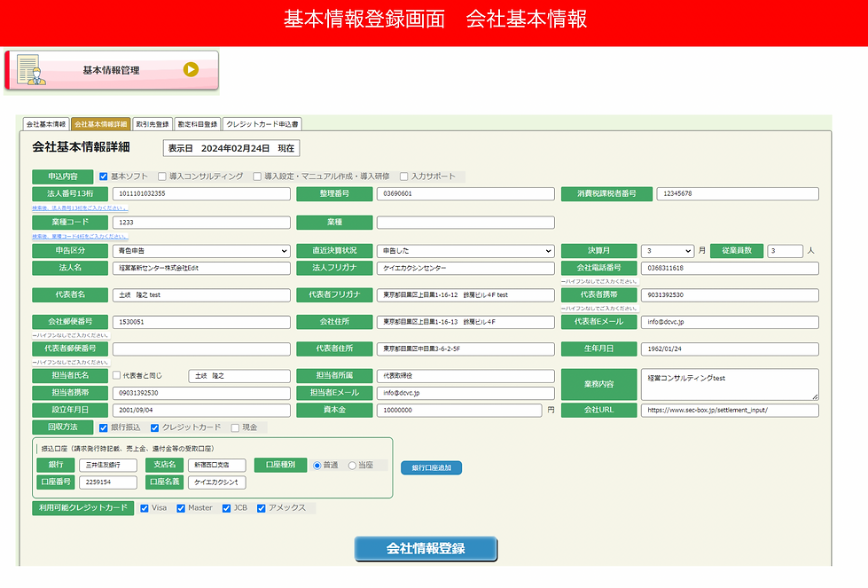Click 口座番号 field with 2259154

108,482
